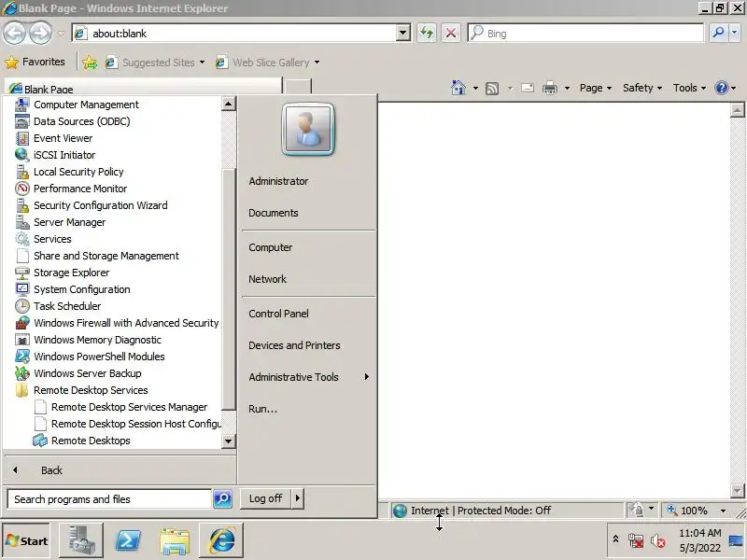Viewport: 747px width, 560px height.
Task: Open Control Panel
Action: point(278,314)
